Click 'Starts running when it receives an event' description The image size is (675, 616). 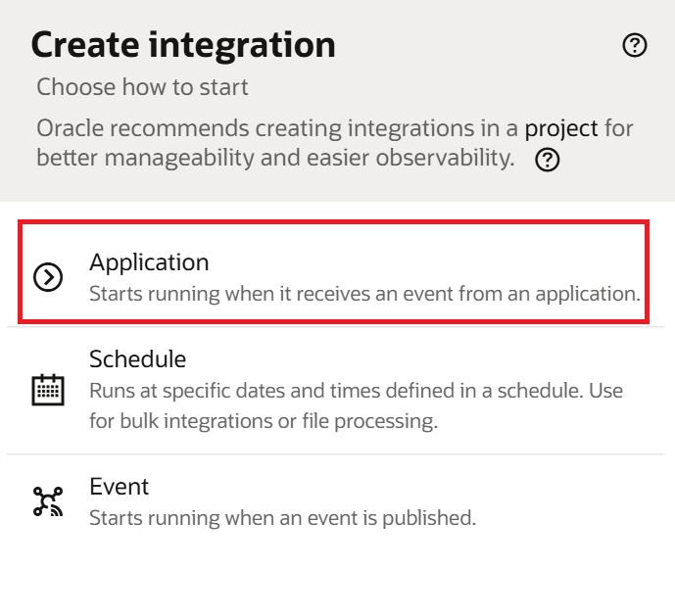(x=363, y=294)
